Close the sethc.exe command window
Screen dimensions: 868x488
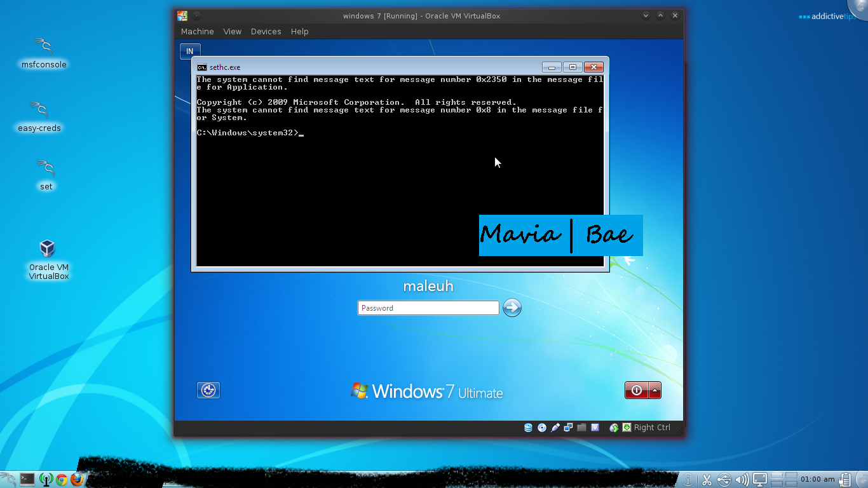[593, 67]
